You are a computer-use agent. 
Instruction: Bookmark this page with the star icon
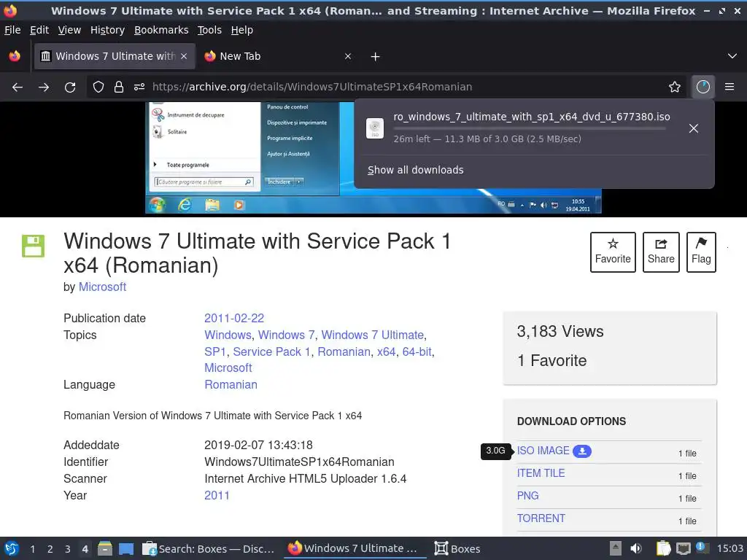[x=675, y=87]
